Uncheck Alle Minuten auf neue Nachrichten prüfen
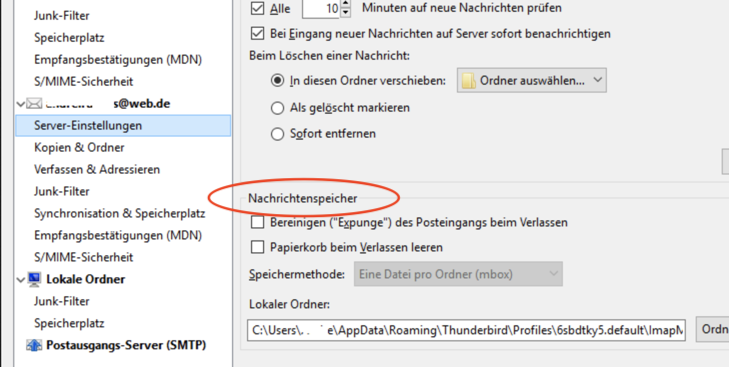The width and height of the screenshot is (729, 367). [257, 8]
